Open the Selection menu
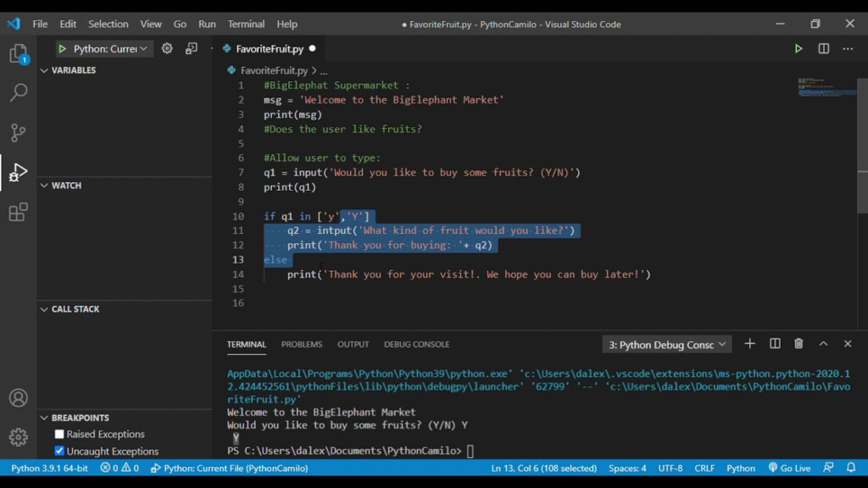The image size is (868, 488). coord(108,24)
